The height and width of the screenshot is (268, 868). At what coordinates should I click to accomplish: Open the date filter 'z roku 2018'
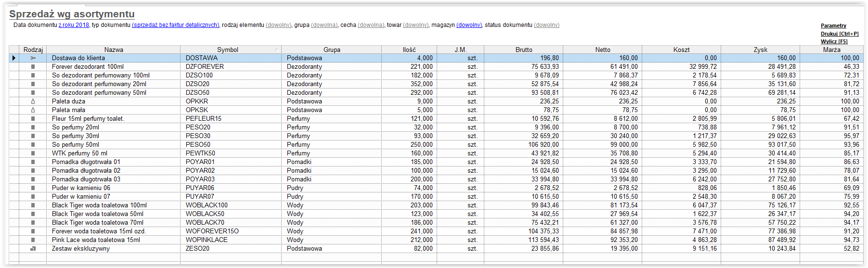(x=74, y=25)
